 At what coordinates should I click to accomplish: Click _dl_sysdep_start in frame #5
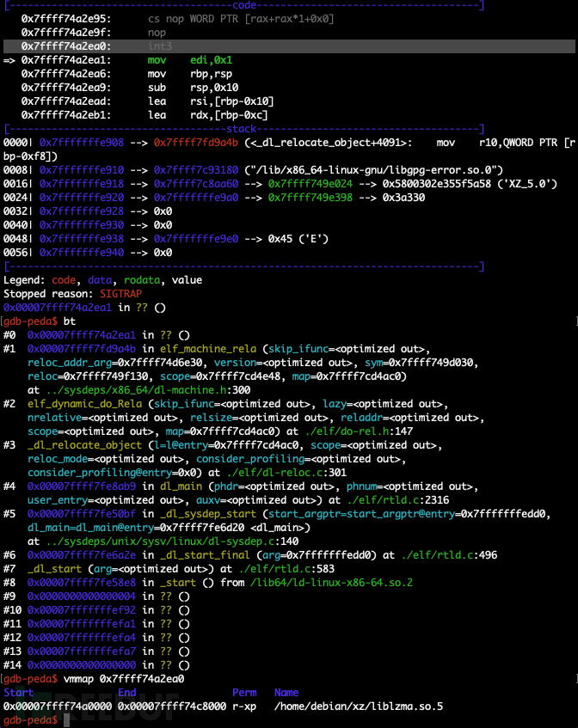tap(207, 514)
